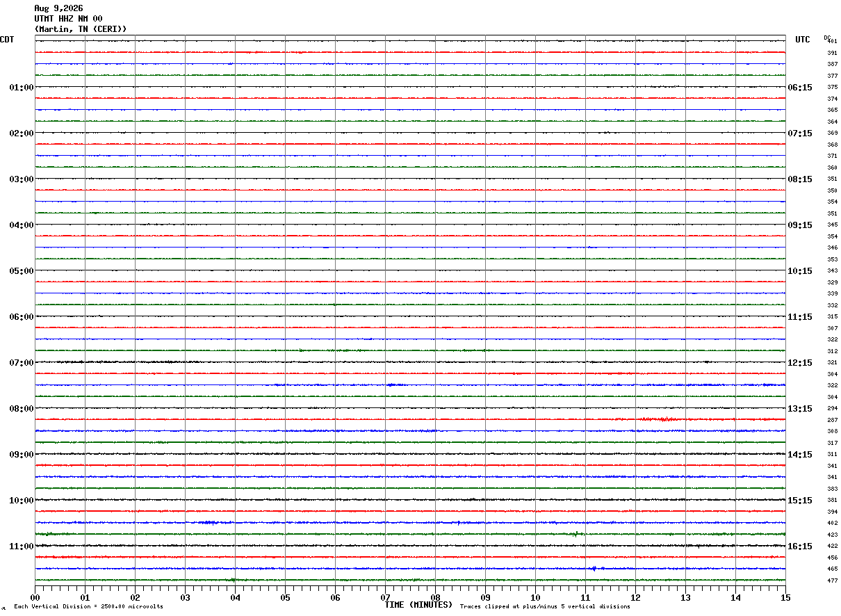
Task: Click the Aug 9,2026 date text
Action: coord(58,8)
